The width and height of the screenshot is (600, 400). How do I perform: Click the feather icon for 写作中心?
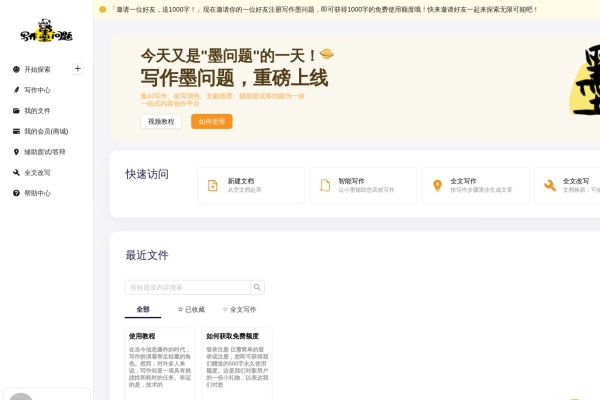pyautogui.click(x=16, y=90)
